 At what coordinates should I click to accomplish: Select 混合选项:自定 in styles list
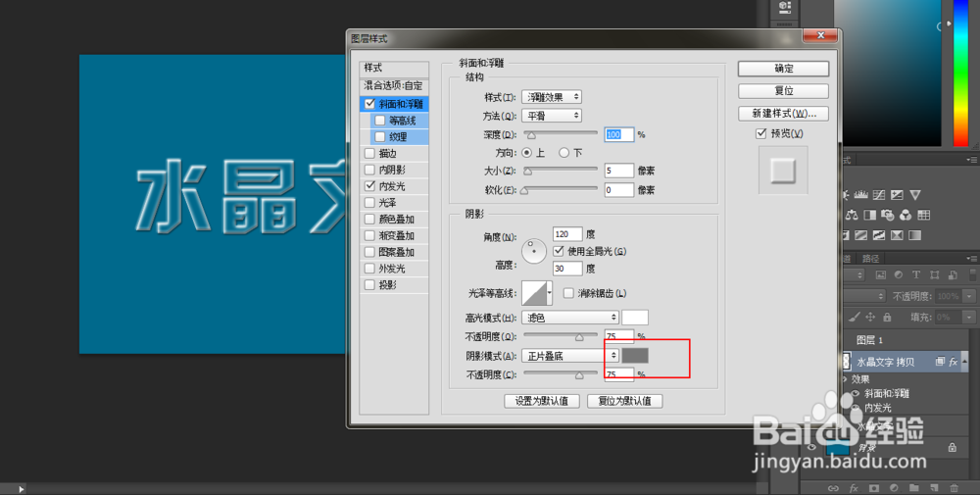(x=394, y=85)
